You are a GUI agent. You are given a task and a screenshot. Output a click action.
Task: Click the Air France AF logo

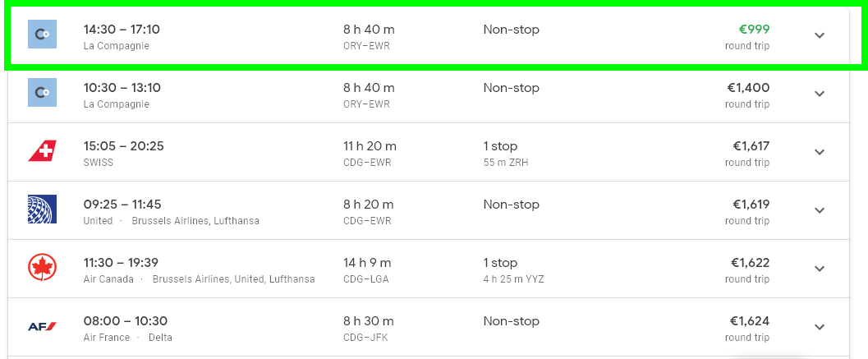tap(42, 326)
